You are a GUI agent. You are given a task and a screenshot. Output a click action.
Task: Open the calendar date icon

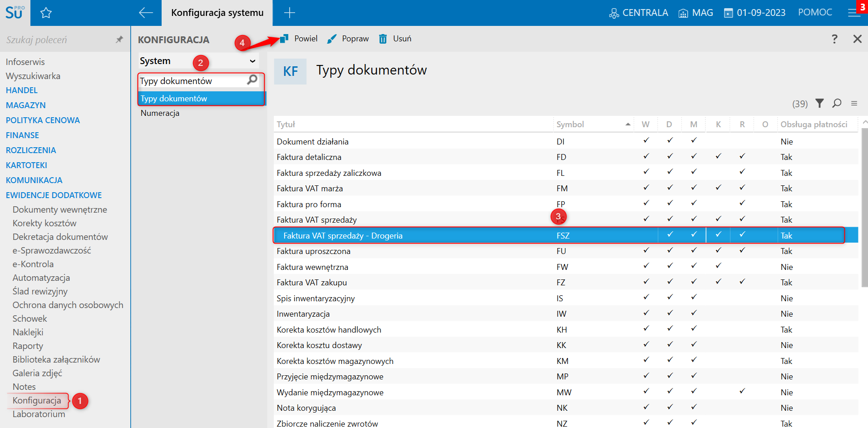point(728,13)
